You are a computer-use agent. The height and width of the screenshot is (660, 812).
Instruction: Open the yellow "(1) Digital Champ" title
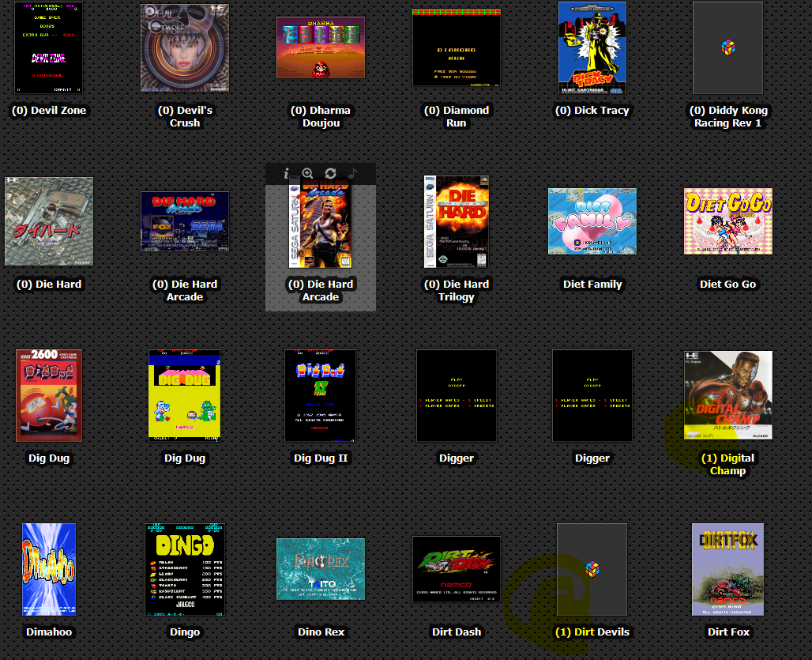[x=728, y=464]
